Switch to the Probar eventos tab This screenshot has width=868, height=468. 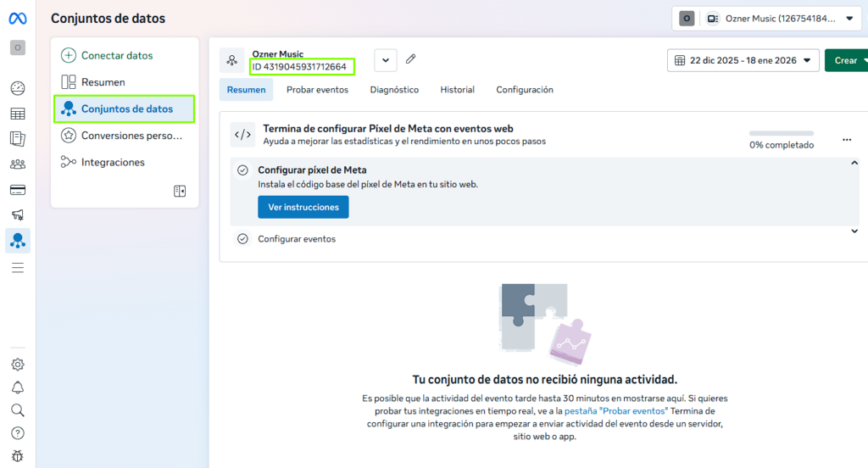(x=317, y=90)
